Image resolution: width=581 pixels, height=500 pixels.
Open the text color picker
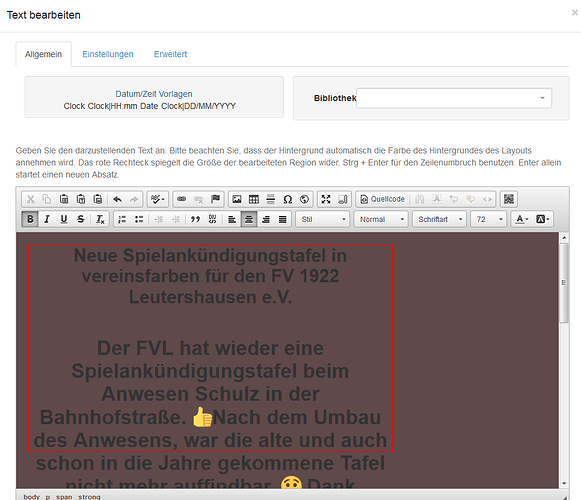pyautogui.click(x=522, y=219)
